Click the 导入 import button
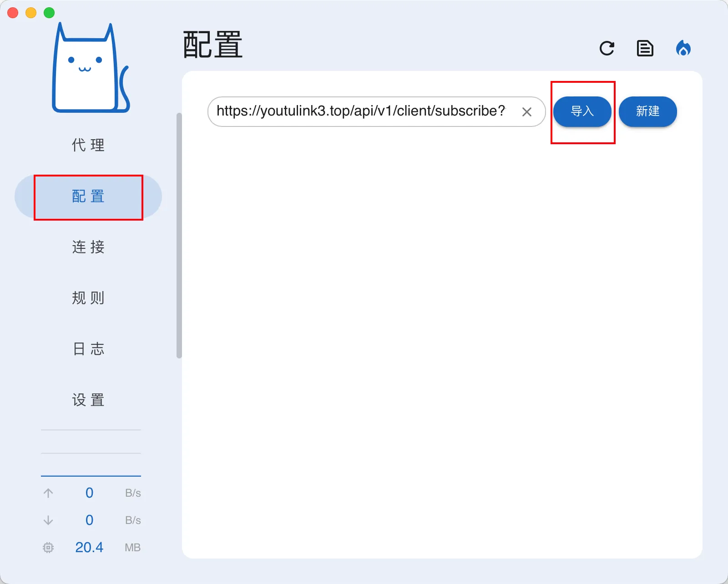 click(582, 111)
